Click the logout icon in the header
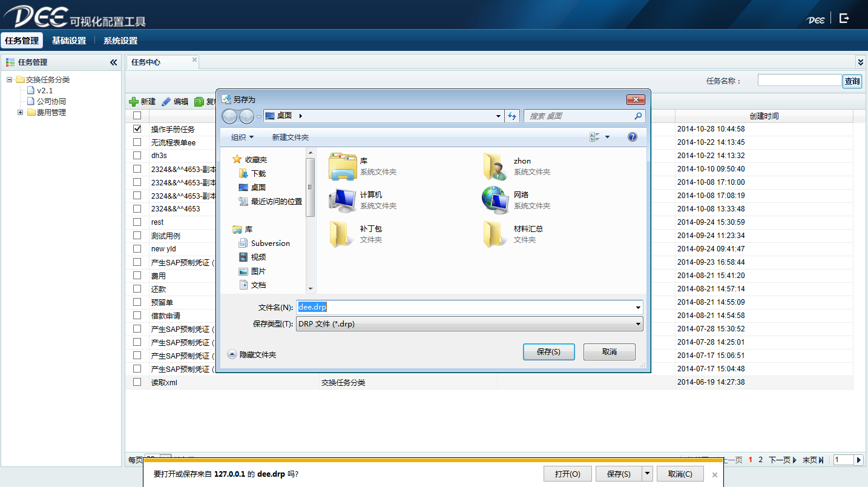This screenshot has width=868, height=487. (x=844, y=19)
